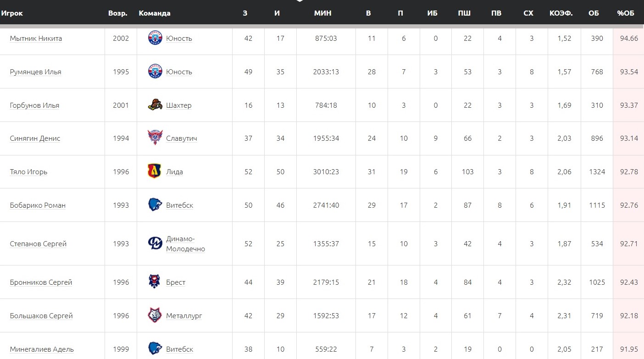Open player profile Тяло Игорь
Screen dimensions: 644x359
[28, 172]
